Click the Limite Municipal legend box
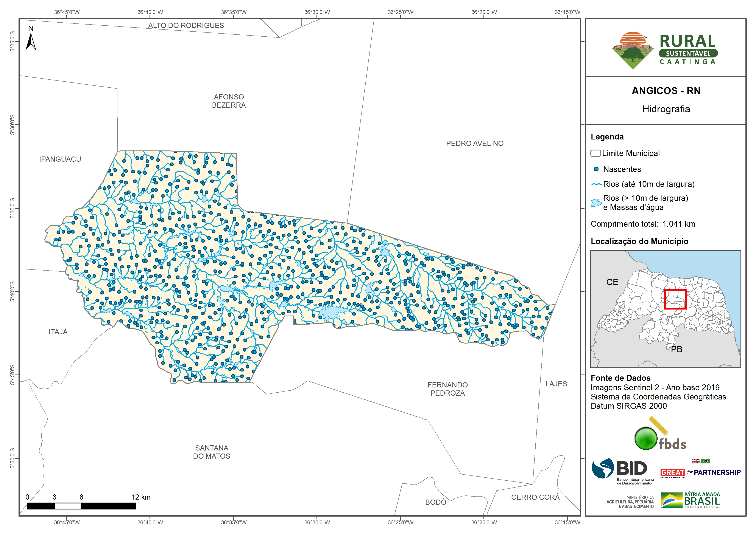Screen dimensions: 756x534 [596, 153]
